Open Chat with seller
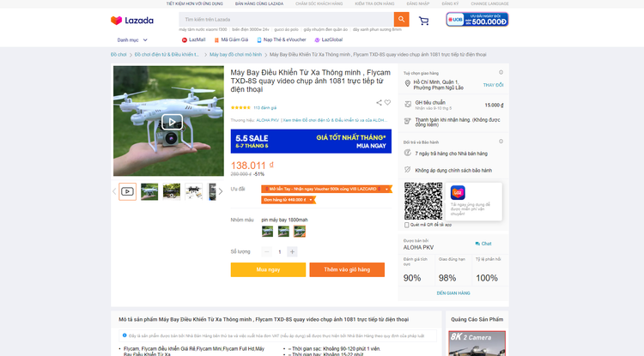The height and width of the screenshot is (356, 644). pos(483,244)
